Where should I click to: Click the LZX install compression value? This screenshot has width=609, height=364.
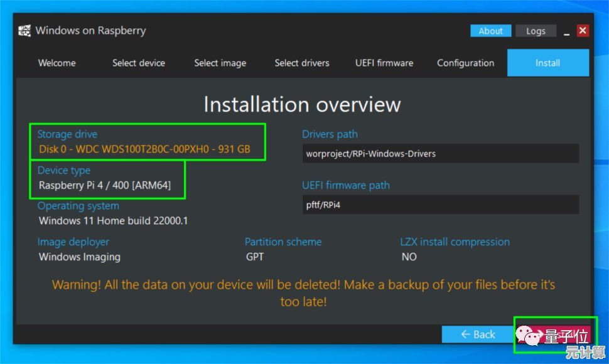click(408, 257)
